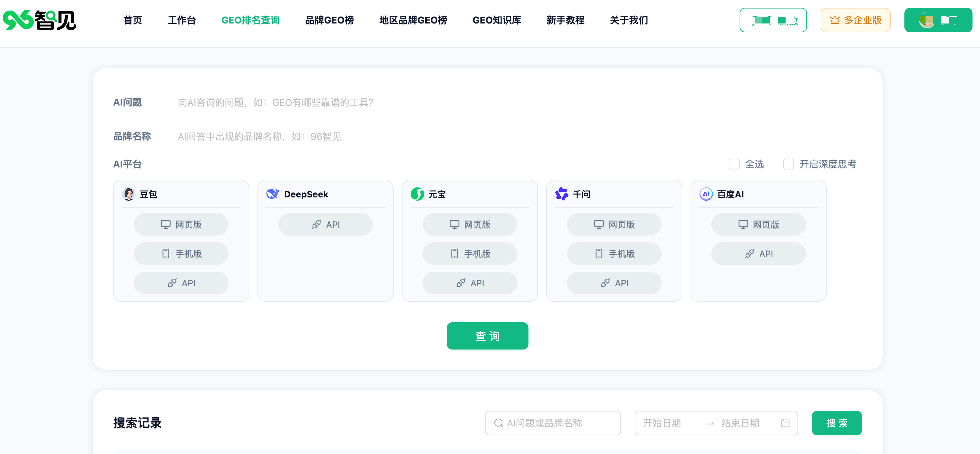This screenshot has height=454, width=980.
Task: Select 百度AI 网页版 option
Action: point(759,224)
